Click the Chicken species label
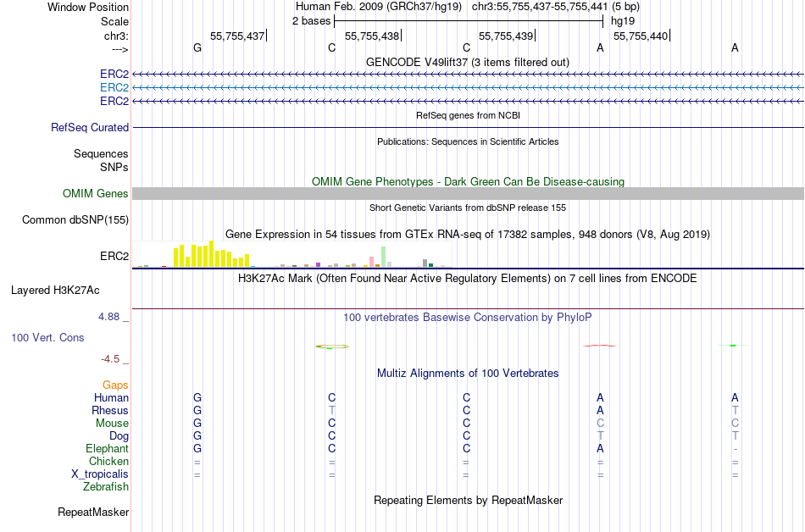 pos(108,461)
